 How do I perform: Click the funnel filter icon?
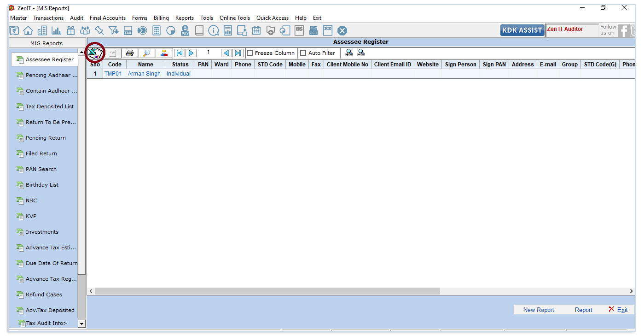tap(114, 30)
